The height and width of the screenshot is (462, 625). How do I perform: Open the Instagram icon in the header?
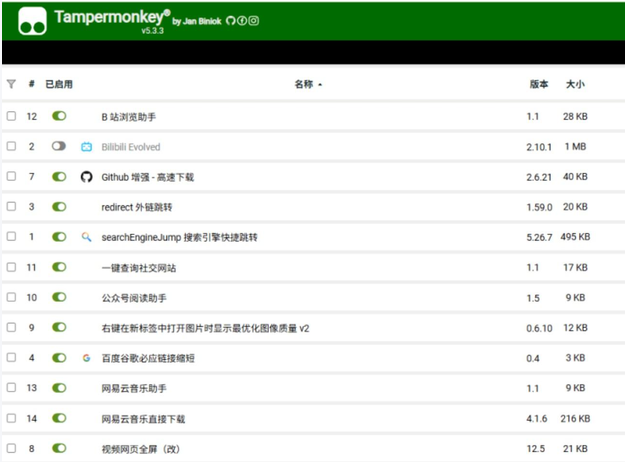pyautogui.click(x=254, y=21)
